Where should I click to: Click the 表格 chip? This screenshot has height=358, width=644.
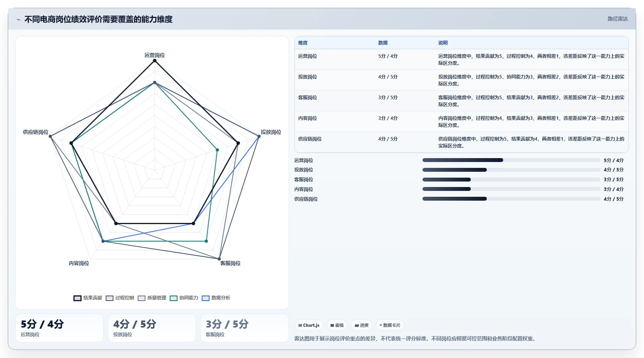point(337,325)
